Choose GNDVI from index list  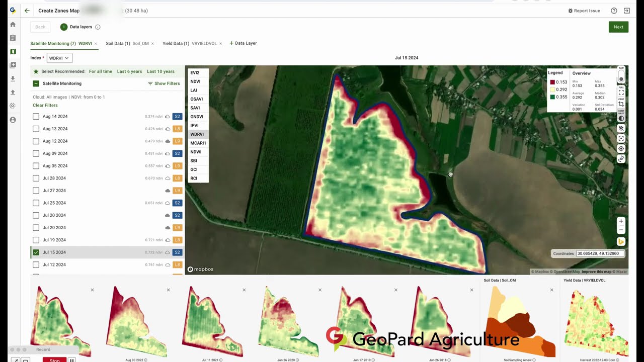click(x=198, y=117)
